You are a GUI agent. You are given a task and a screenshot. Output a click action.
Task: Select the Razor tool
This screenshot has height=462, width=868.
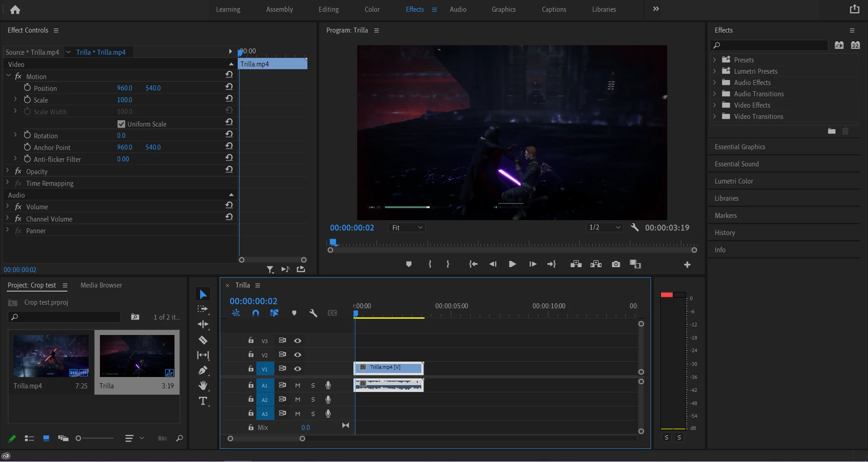click(x=203, y=340)
